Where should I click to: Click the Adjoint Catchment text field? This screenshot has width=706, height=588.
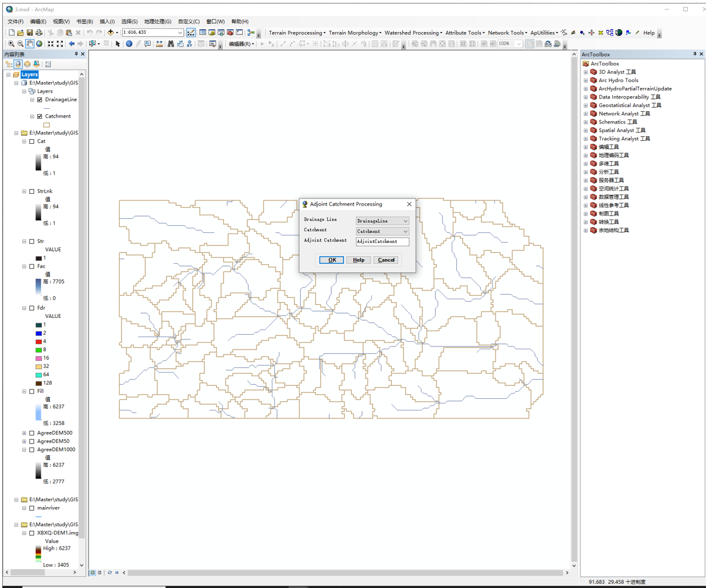tap(382, 242)
